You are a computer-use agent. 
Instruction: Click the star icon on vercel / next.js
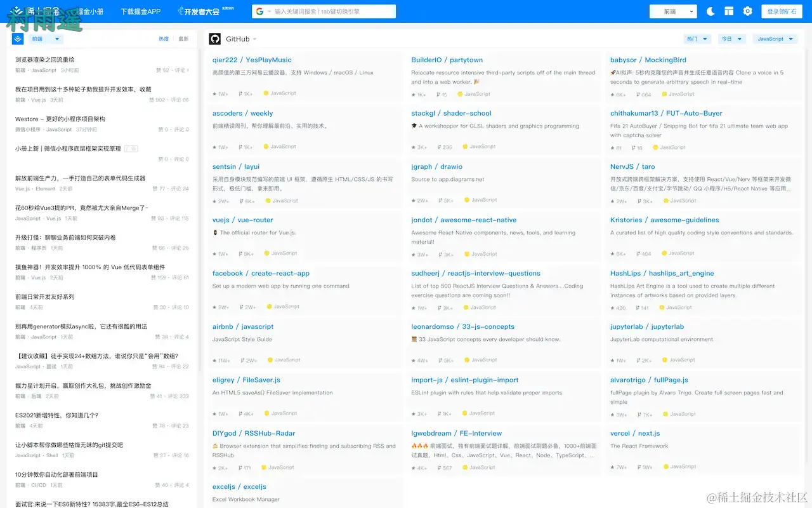coord(613,467)
